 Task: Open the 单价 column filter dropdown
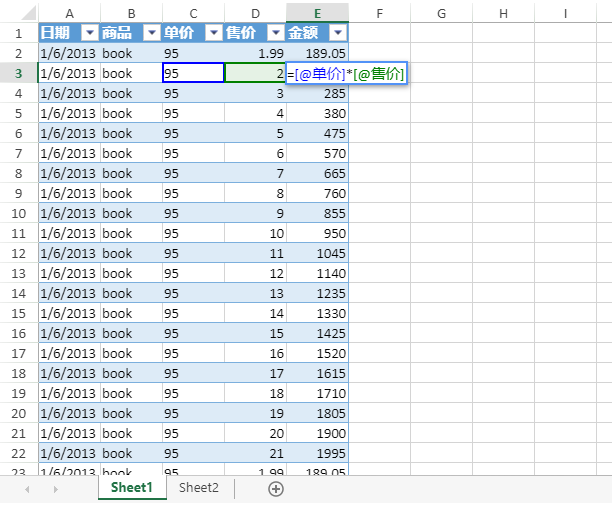214,33
